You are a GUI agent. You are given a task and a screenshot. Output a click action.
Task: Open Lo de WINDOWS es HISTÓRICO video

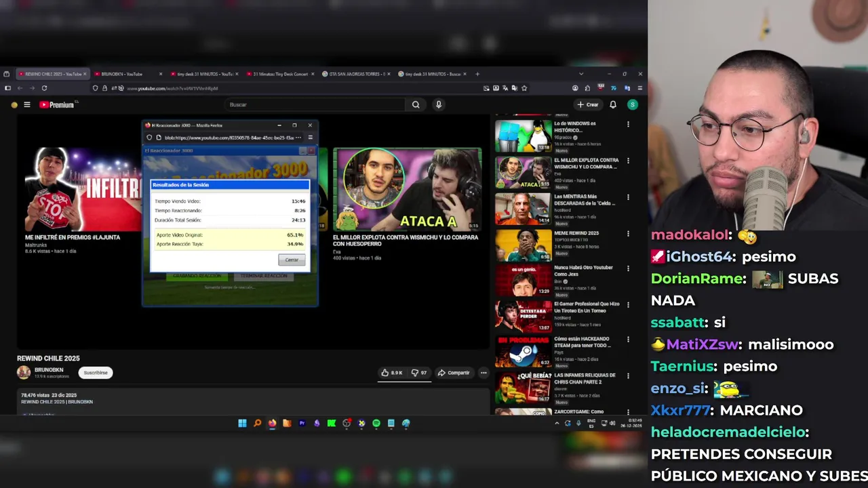(524, 137)
